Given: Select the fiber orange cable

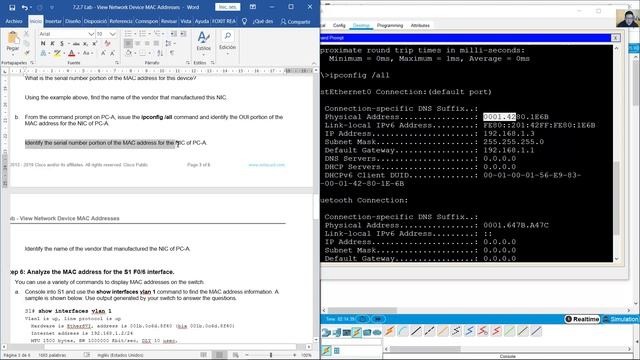Looking at the screenshot, I should (443, 331).
